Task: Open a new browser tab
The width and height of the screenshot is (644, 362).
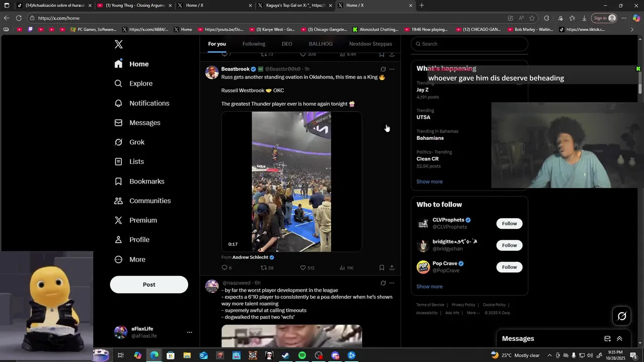Action: [x=422, y=6]
